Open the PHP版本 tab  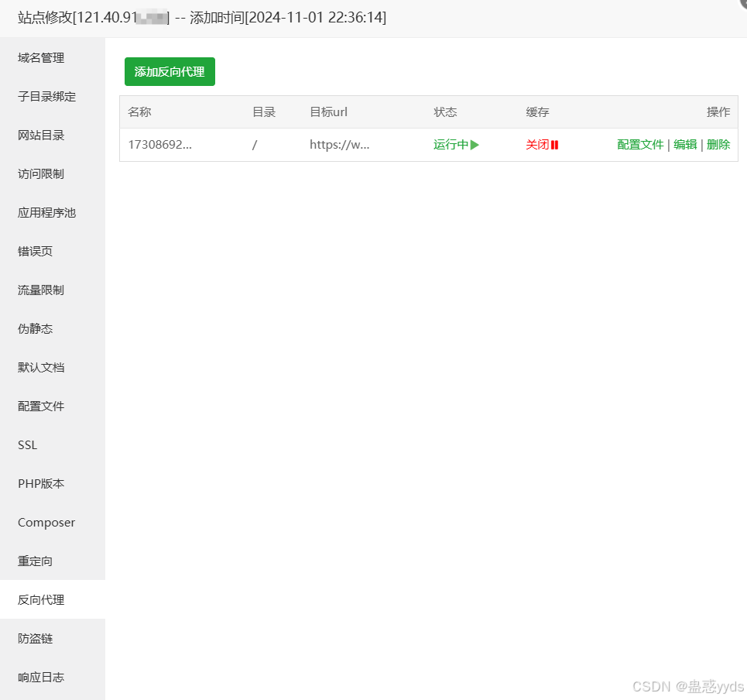(53, 484)
